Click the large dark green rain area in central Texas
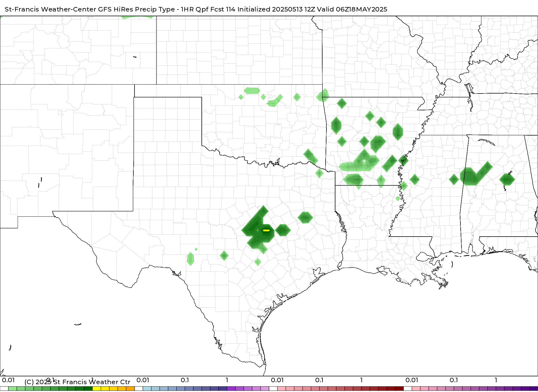Viewport: 538px width, 392px height. 258,230
